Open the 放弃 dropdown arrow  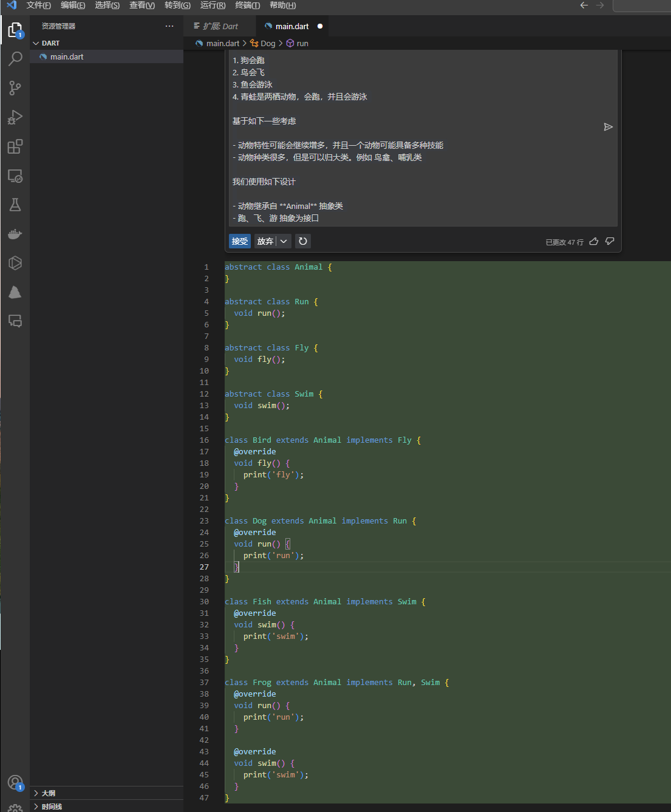tap(284, 241)
